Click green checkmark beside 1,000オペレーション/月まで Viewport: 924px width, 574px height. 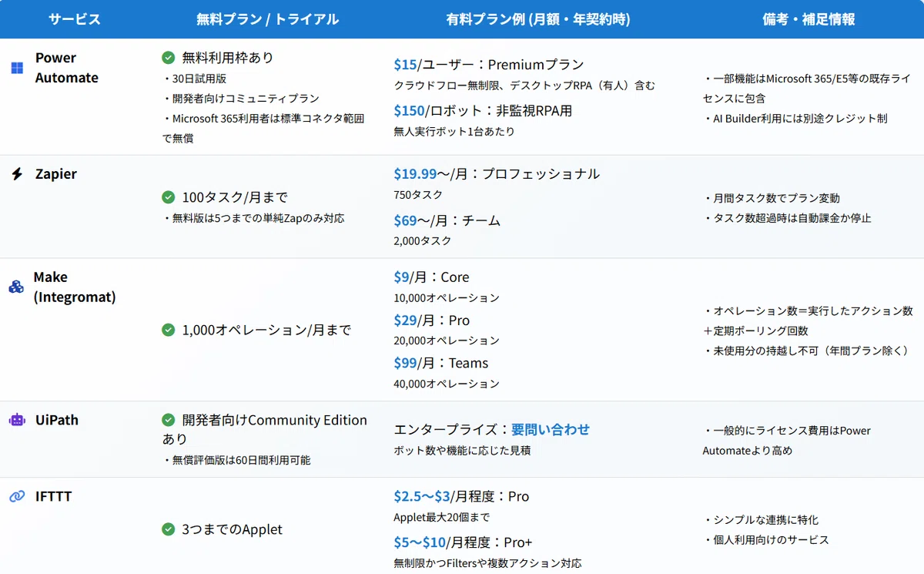[x=168, y=330]
